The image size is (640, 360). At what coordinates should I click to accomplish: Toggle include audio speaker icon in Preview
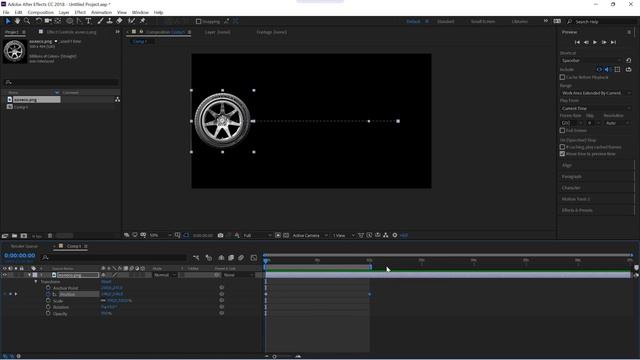(607, 69)
